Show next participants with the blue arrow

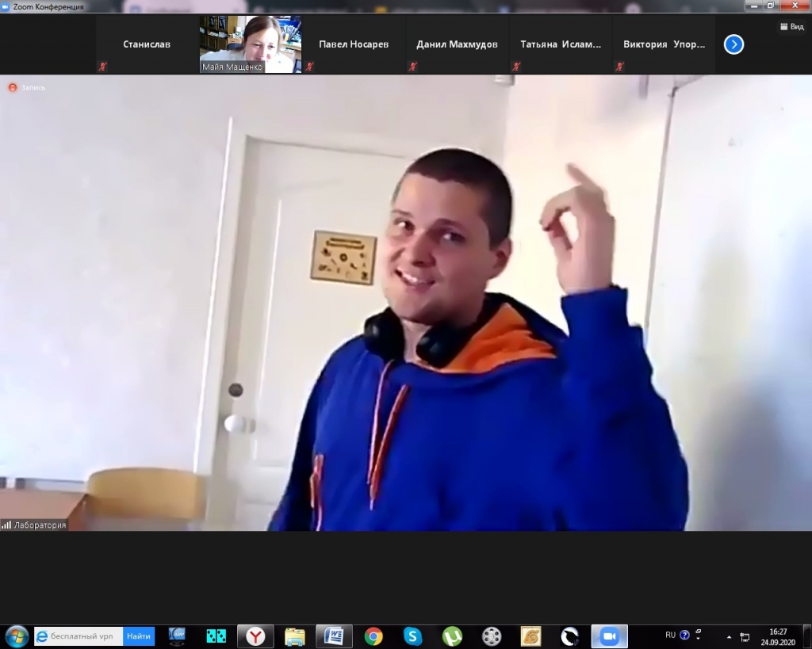[x=733, y=44]
